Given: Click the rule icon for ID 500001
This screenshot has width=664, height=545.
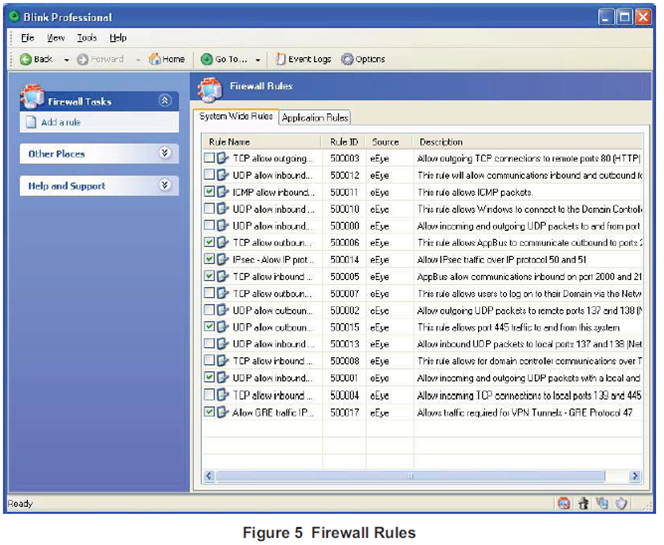Looking at the screenshot, I should [x=222, y=378].
